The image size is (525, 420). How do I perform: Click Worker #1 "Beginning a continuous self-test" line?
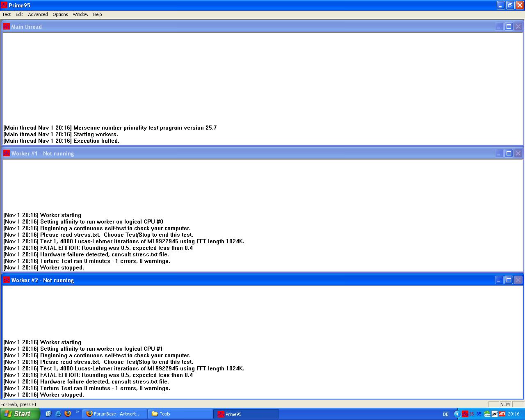(97, 228)
